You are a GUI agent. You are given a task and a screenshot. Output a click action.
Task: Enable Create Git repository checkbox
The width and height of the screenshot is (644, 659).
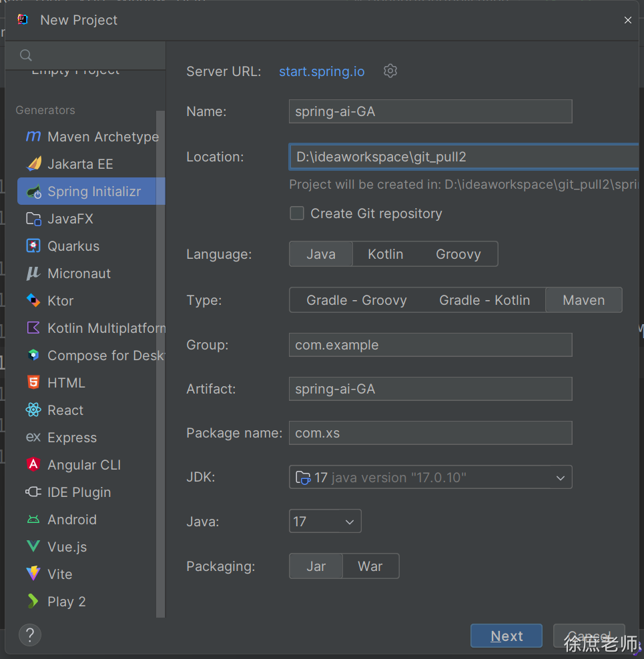[x=297, y=213]
